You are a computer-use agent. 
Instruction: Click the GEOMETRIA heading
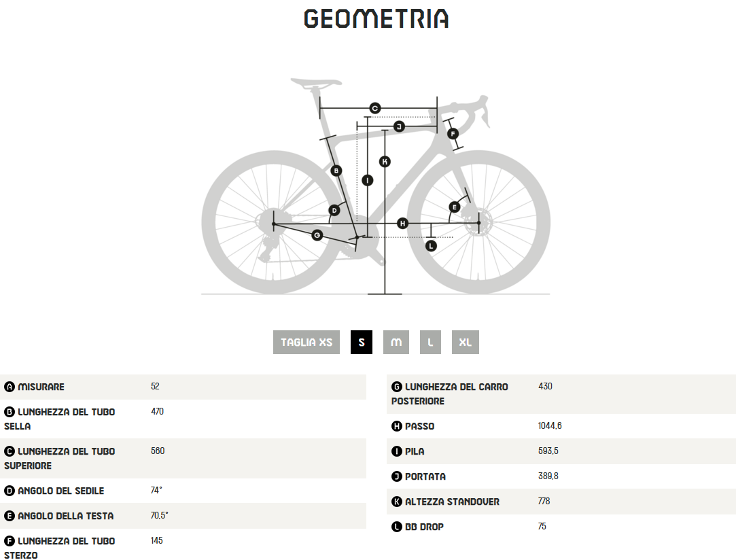(376, 18)
